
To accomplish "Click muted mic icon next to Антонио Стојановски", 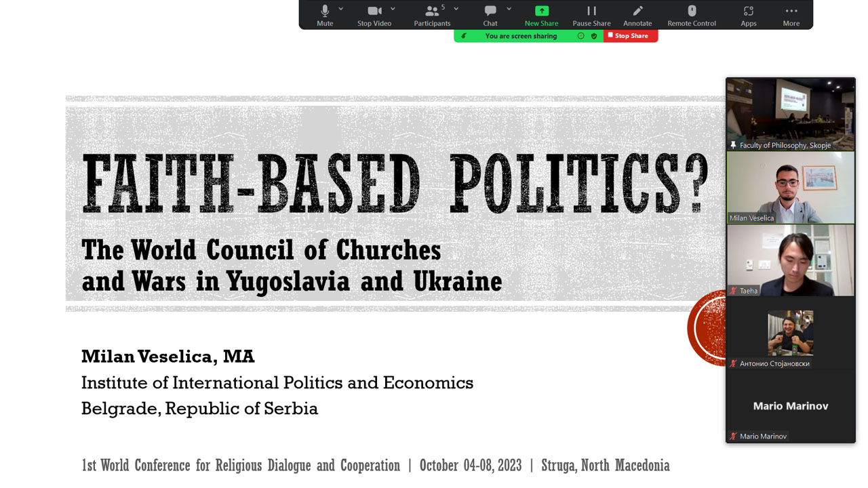I will click(734, 363).
